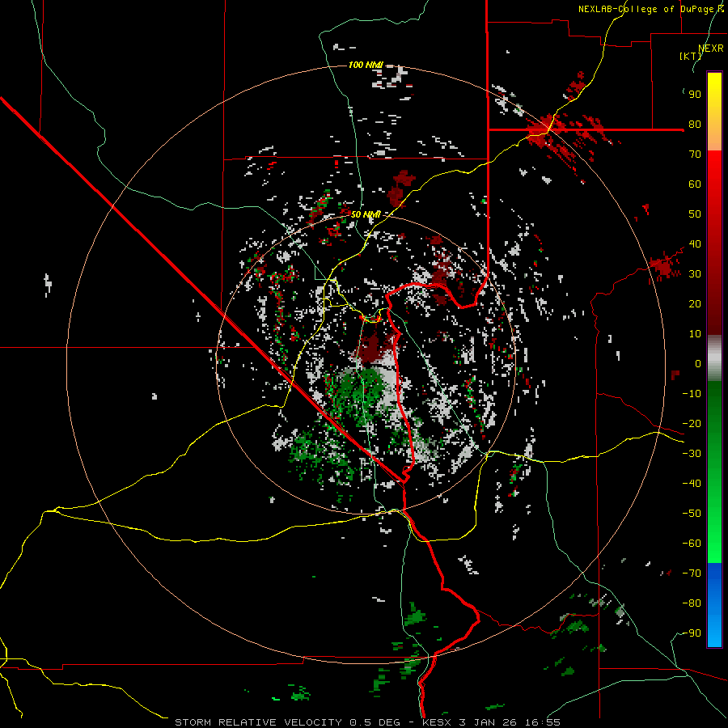Viewport: 728px width, 728px height.
Task: Click the -90 value on the velocity scale
Action: 692,633
